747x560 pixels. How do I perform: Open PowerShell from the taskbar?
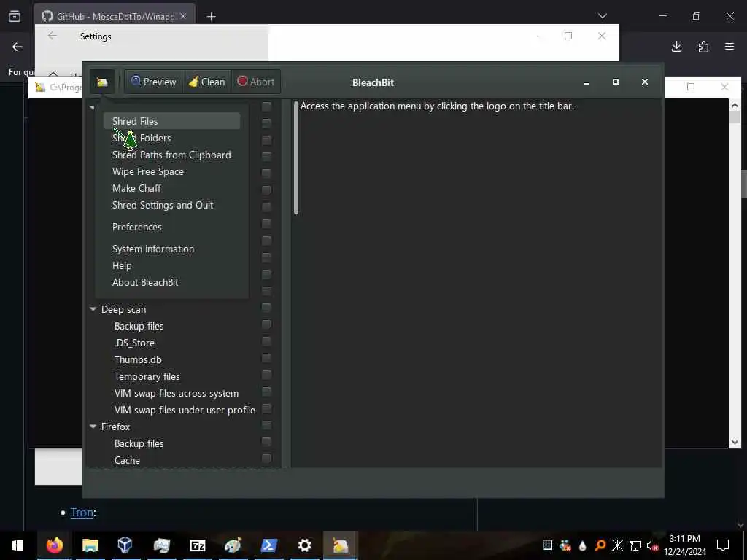(x=268, y=545)
